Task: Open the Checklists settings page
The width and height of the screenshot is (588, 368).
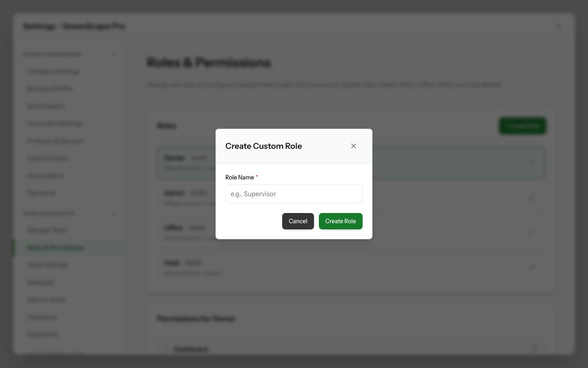Action: [x=42, y=317]
